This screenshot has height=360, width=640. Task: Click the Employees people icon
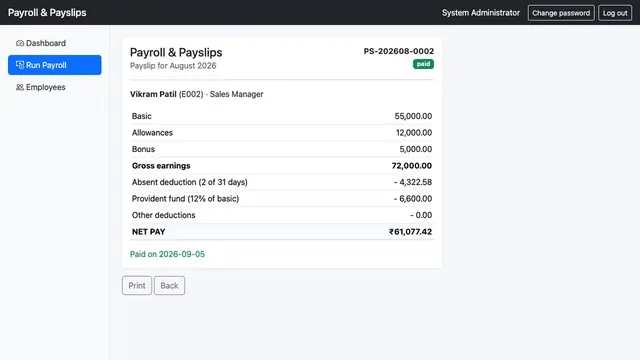point(20,87)
